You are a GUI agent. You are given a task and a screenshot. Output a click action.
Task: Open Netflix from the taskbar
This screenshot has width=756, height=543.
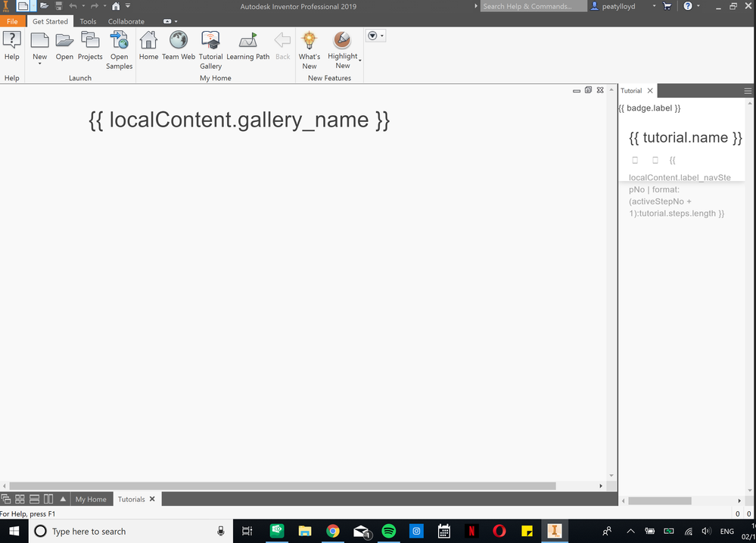pyautogui.click(x=471, y=532)
